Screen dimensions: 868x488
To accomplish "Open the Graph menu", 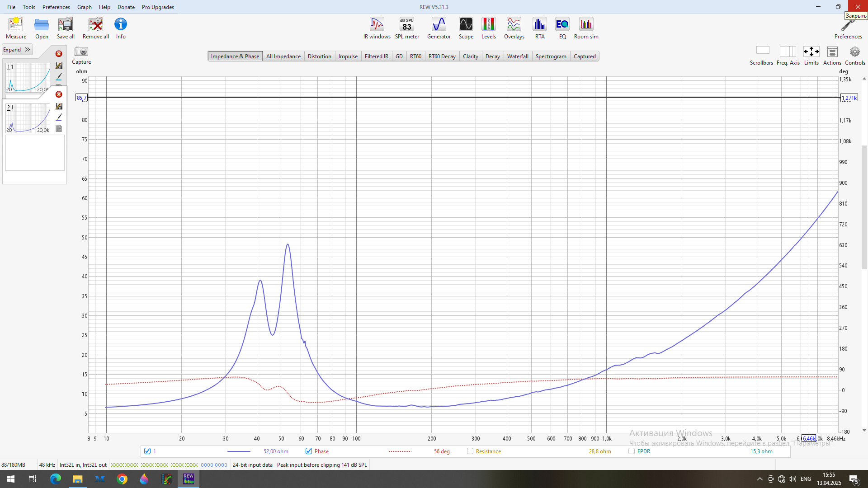I will click(x=85, y=7).
